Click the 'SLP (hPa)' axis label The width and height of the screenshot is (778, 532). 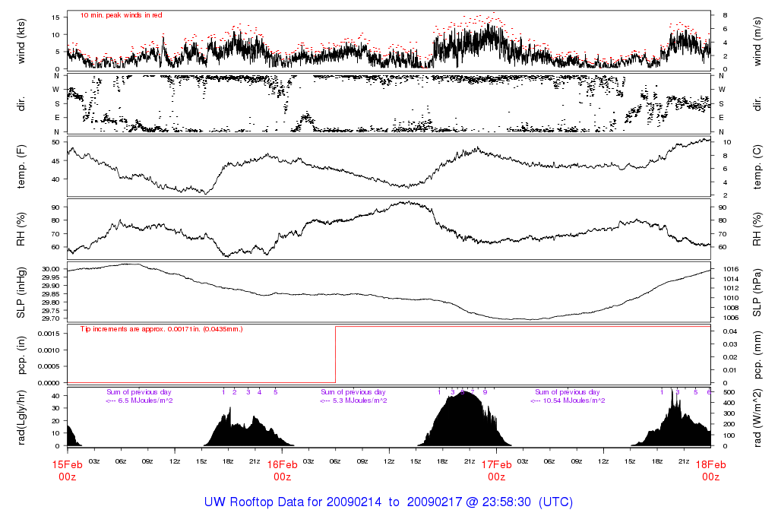(x=757, y=292)
